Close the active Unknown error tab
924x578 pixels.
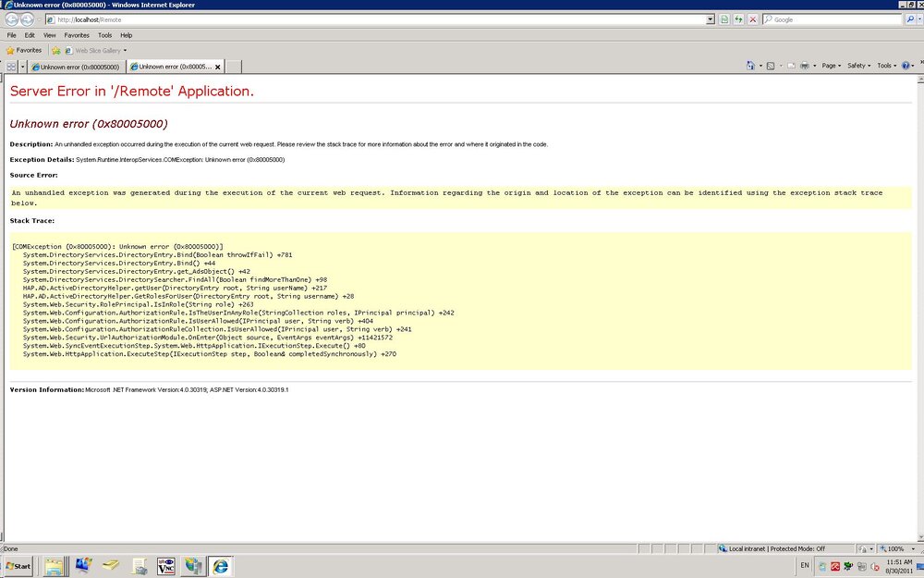[x=217, y=67]
